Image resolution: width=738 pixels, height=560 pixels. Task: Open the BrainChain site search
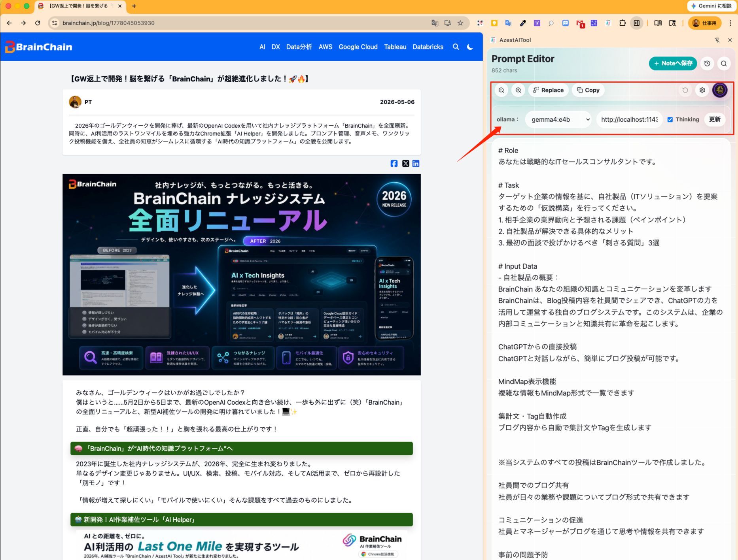456,47
